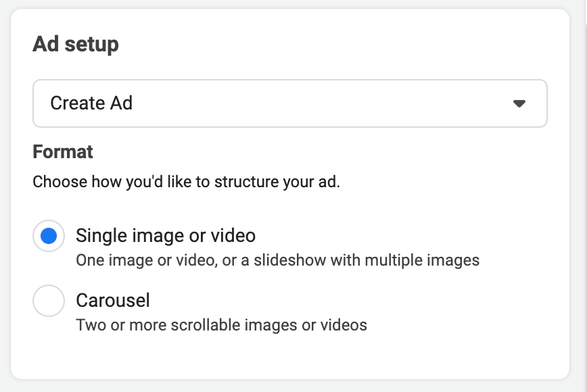Click the 'Create Ad' text in combo box

pos(91,103)
